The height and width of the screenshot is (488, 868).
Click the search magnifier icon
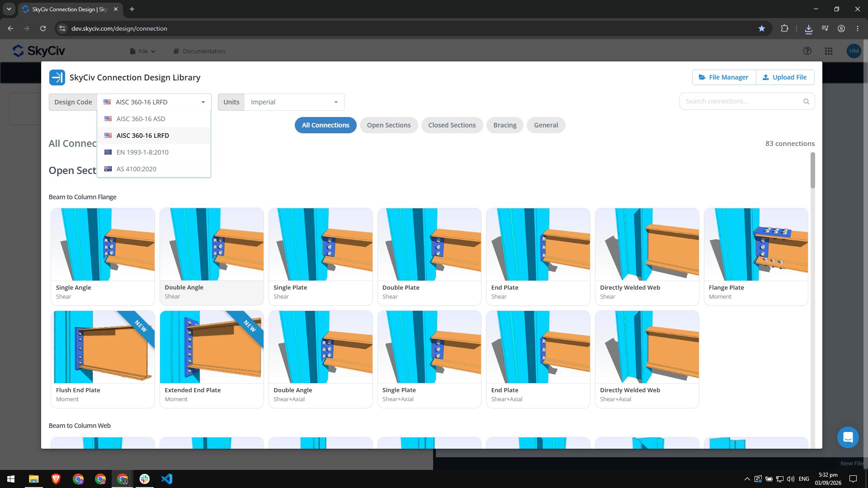click(806, 102)
